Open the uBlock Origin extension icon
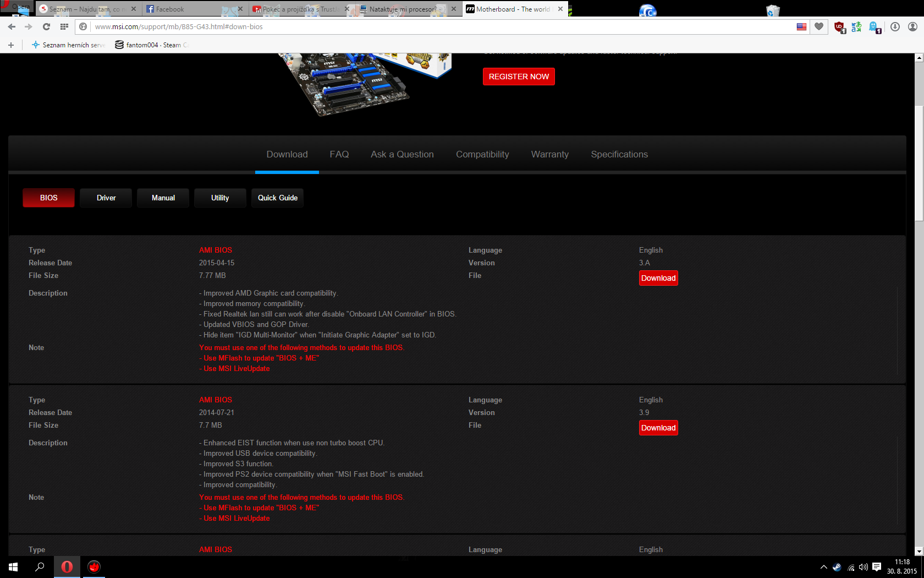Viewport: 924px width, 578px height. (840, 27)
